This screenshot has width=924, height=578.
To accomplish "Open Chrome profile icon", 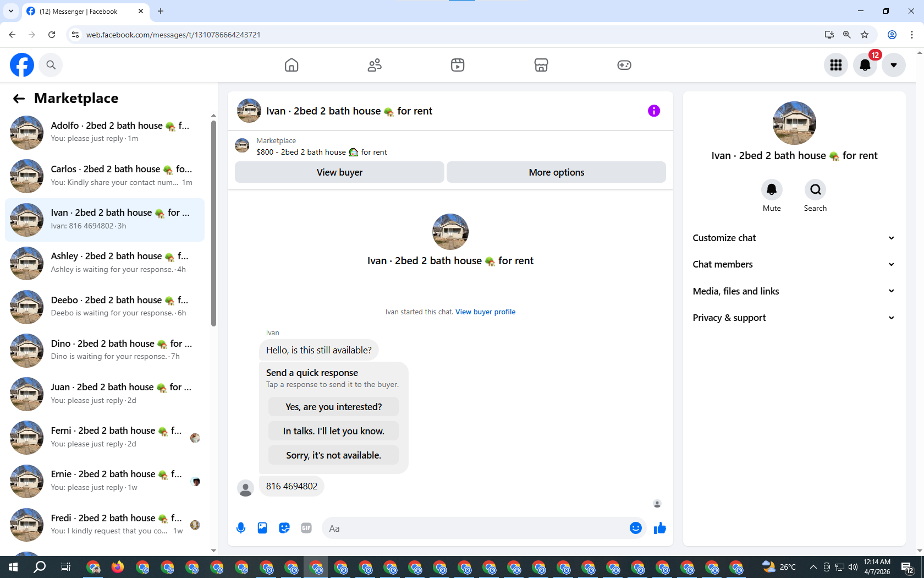I will coord(892,35).
